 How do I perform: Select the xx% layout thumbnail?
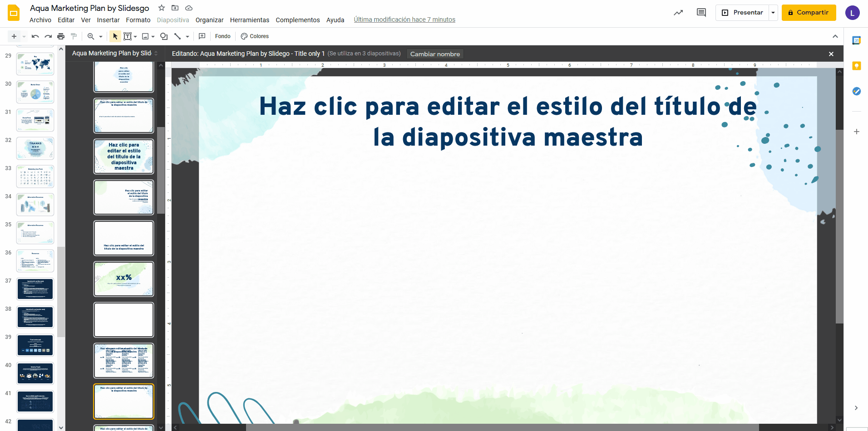(x=124, y=279)
